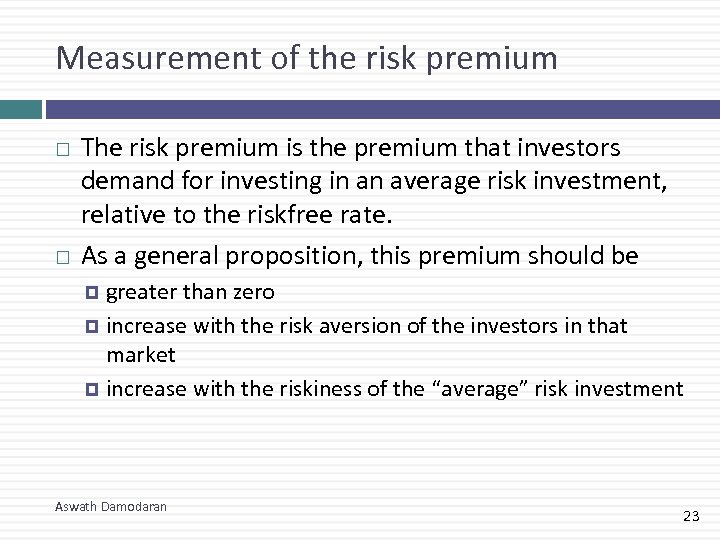720x540 pixels.
Task: Click the "Aswath Damodaran" footer text
Action: [x=111, y=507]
